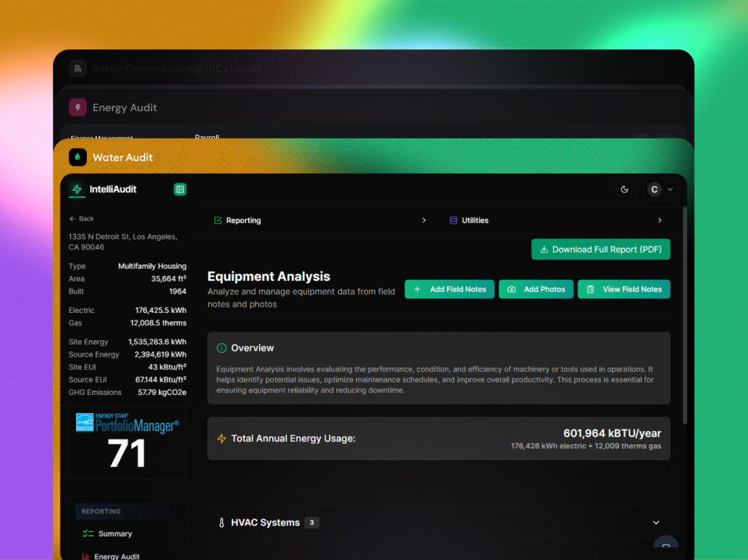Click the Water Audit droplet icon
The width and height of the screenshot is (748, 560).
point(77,157)
